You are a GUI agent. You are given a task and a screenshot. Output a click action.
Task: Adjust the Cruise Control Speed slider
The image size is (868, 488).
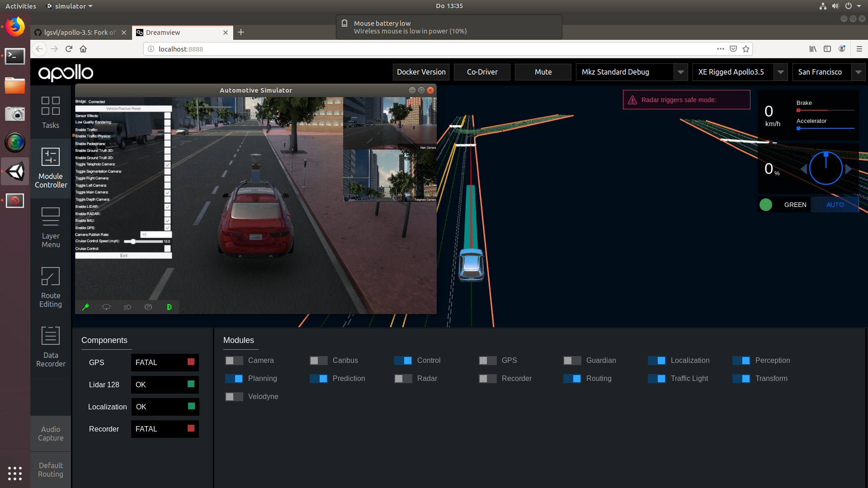pos(143,242)
